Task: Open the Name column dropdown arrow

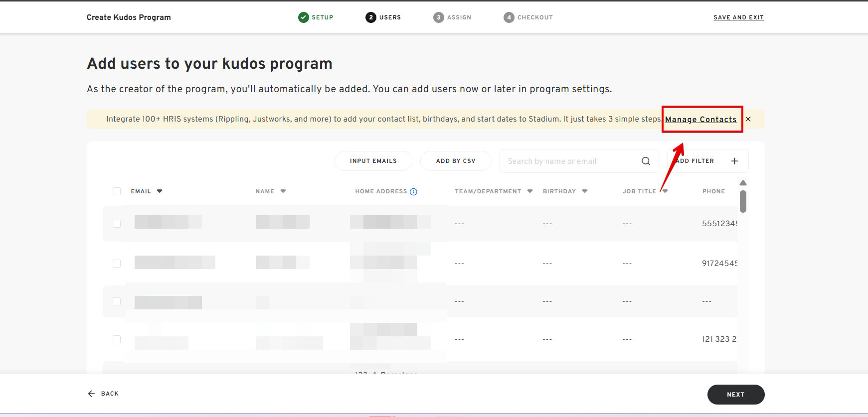Action: coord(283,191)
